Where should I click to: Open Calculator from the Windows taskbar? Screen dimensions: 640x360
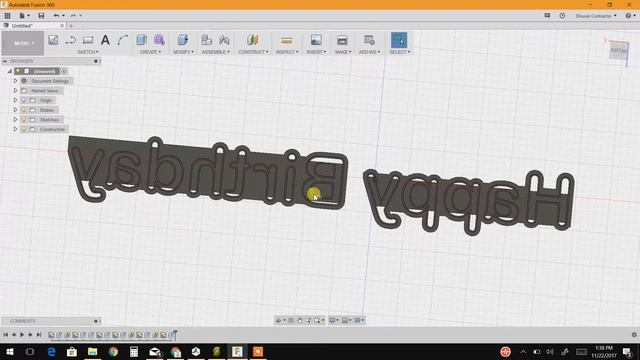[134, 351]
